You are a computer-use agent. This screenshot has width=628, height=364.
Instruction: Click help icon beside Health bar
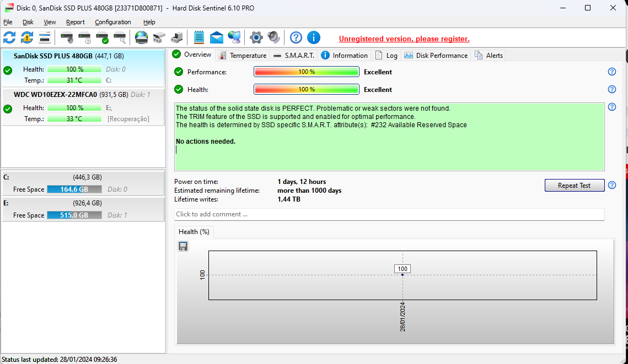click(x=612, y=89)
